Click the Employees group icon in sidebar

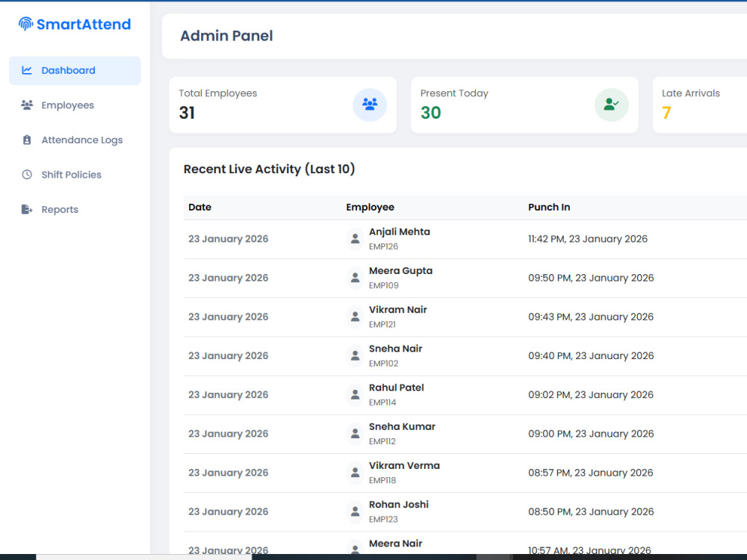[27, 105]
